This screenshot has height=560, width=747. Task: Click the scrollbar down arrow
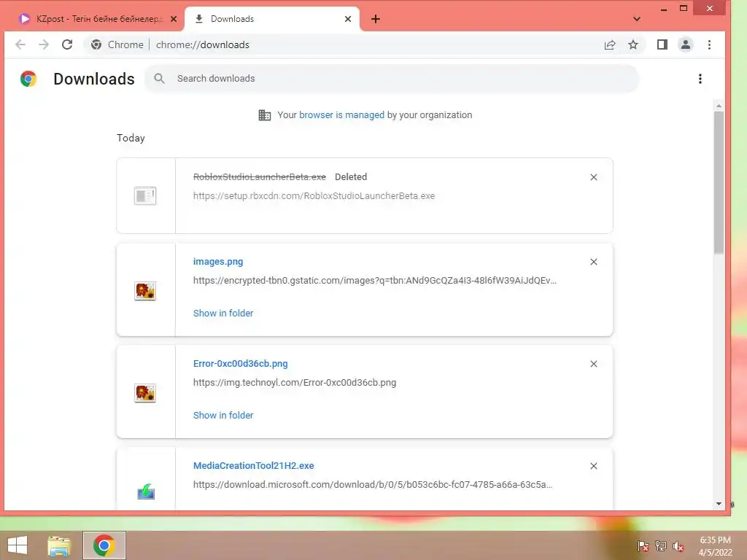tap(719, 504)
